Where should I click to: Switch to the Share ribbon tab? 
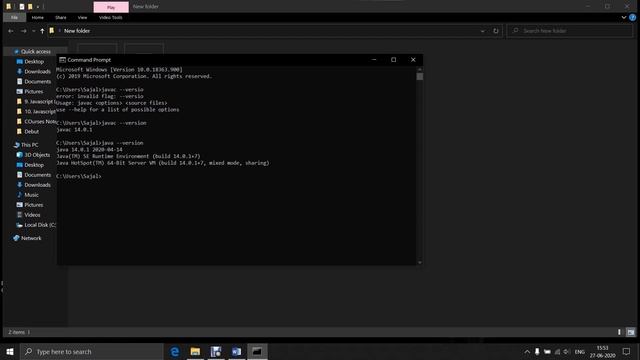coord(61,18)
